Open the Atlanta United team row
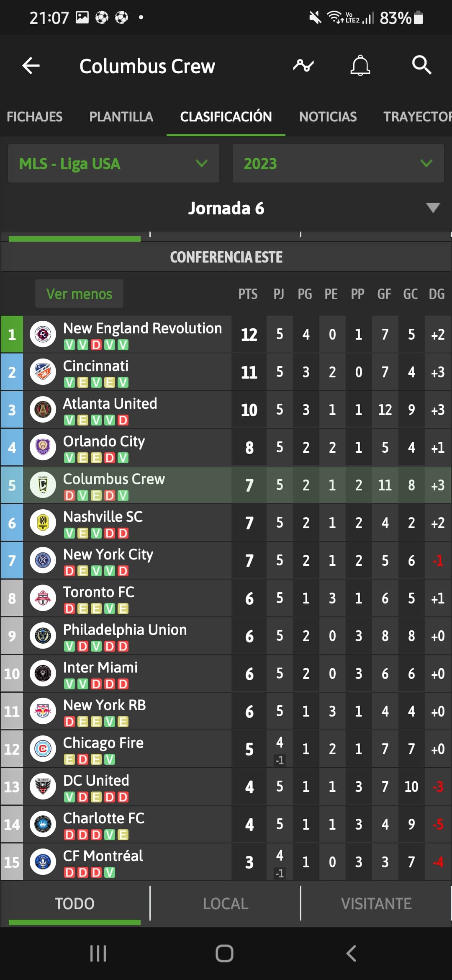The image size is (452, 980). 226,410
